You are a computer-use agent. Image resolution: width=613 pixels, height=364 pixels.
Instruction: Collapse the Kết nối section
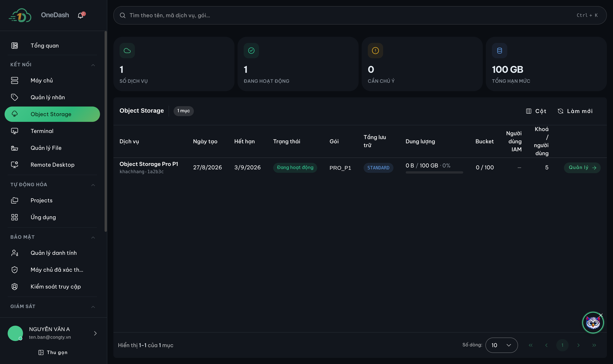[x=93, y=65]
